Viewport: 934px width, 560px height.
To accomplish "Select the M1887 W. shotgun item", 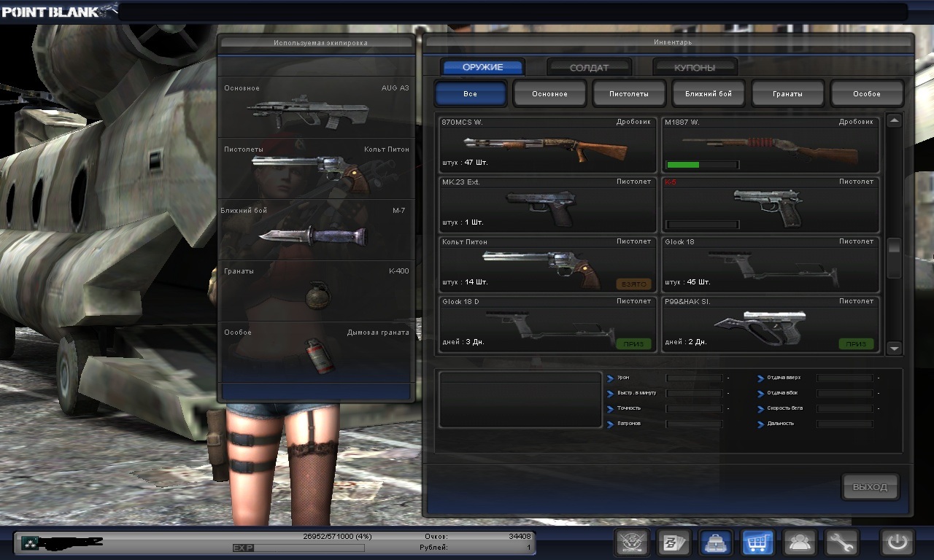I will coord(770,144).
